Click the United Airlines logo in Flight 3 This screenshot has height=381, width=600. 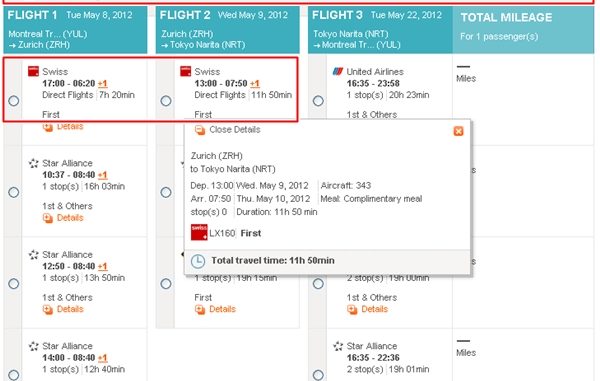338,71
